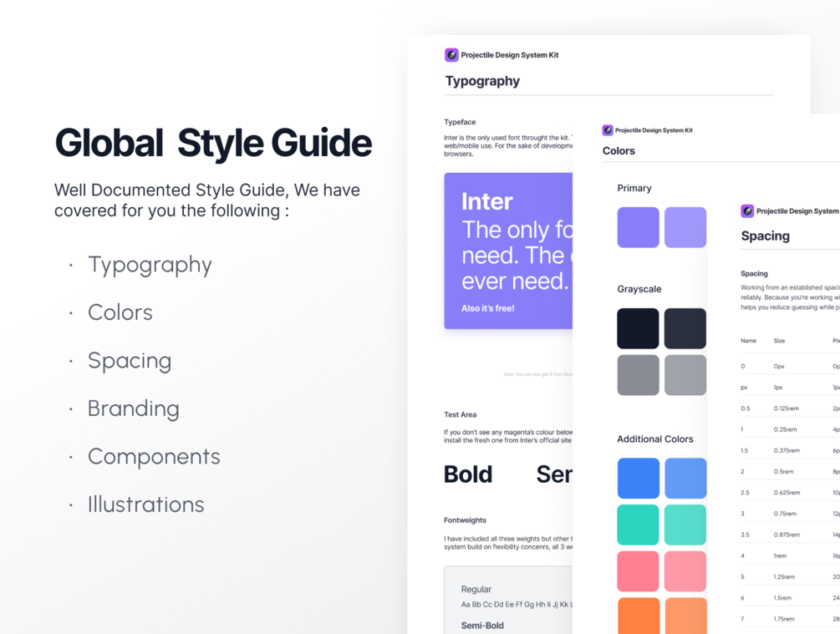Viewport: 840px width, 634px height.
Task: Click the '0.125rem' size cell
Action: tap(786, 408)
